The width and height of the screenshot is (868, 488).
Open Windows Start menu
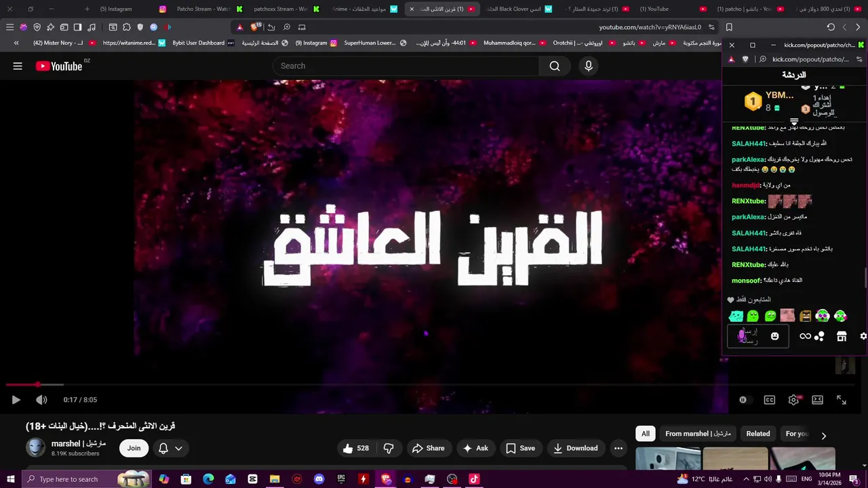[x=10, y=479]
